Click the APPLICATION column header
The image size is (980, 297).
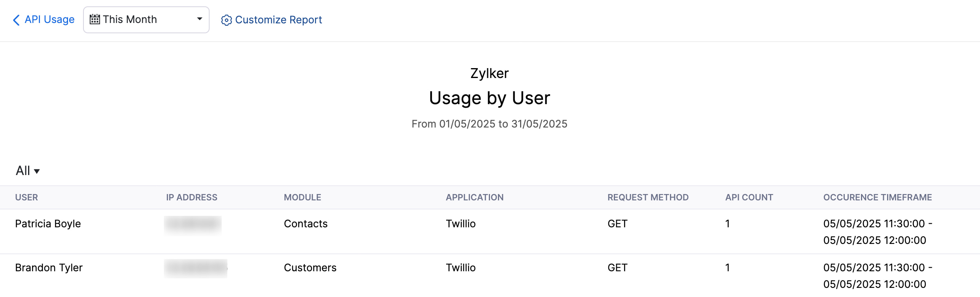click(475, 197)
